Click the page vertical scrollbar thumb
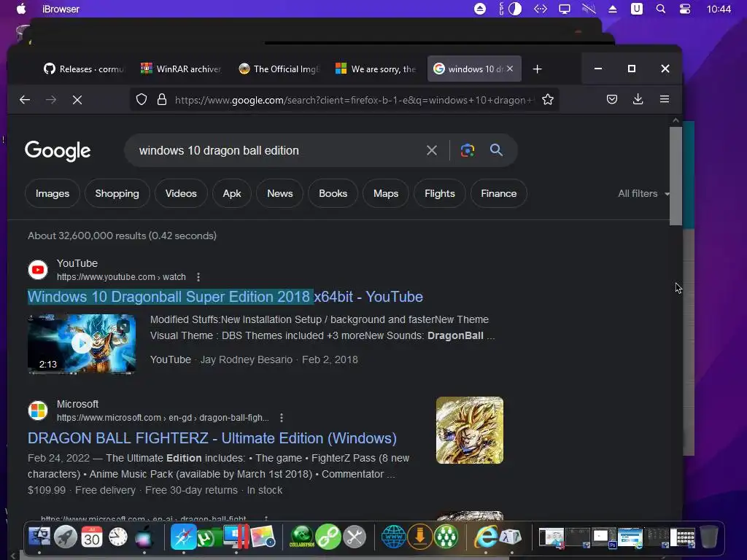The width and height of the screenshot is (747, 560). point(676,176)
